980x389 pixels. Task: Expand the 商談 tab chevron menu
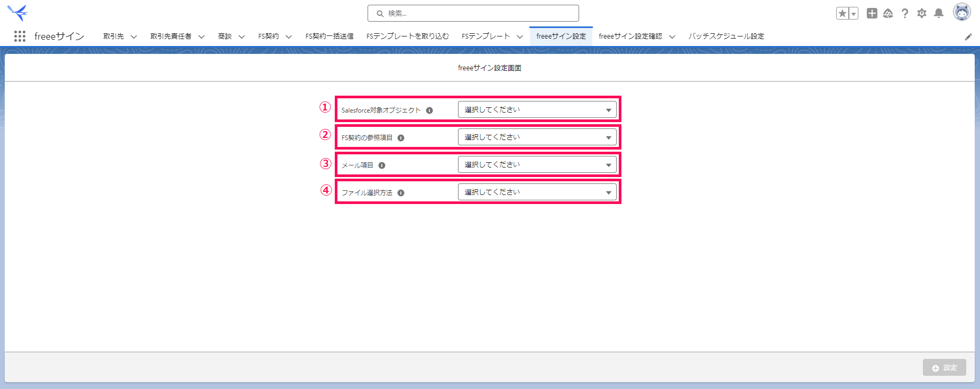click(242, 36)
